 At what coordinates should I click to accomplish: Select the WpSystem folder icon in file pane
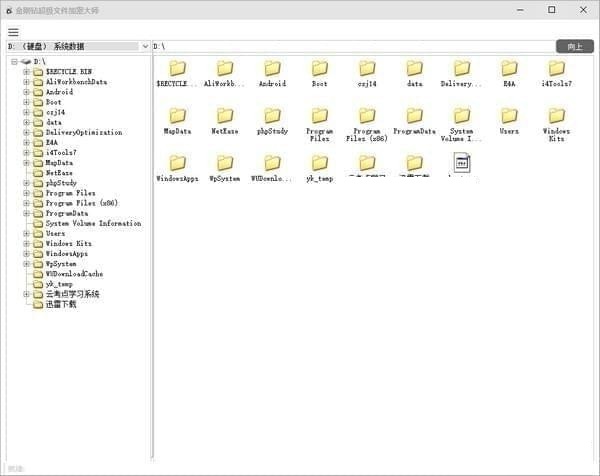click(225, 163)
